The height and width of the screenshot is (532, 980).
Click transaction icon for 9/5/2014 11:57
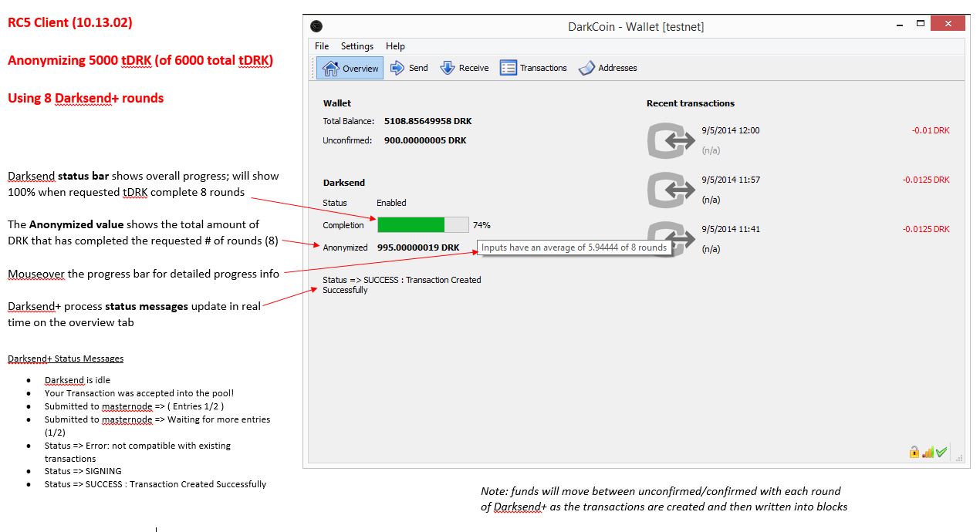671,190
